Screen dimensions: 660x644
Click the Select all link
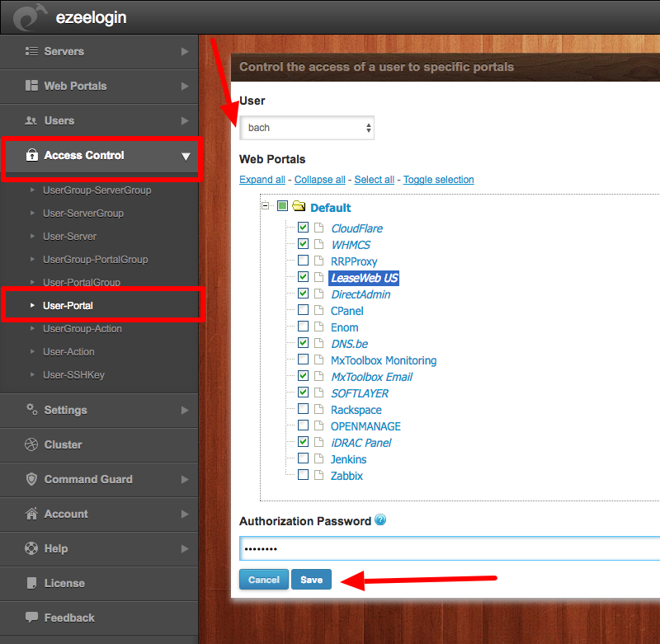coord(375,180)
